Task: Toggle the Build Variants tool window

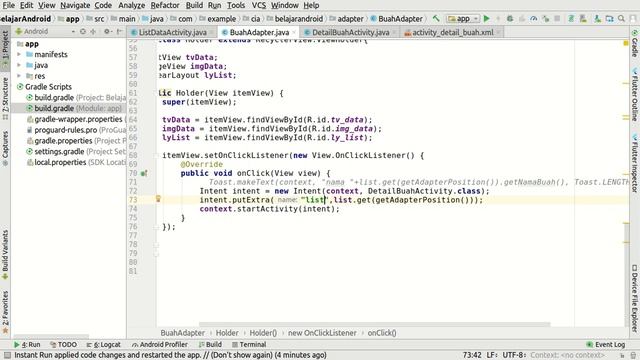Action: tap(5, 254)
